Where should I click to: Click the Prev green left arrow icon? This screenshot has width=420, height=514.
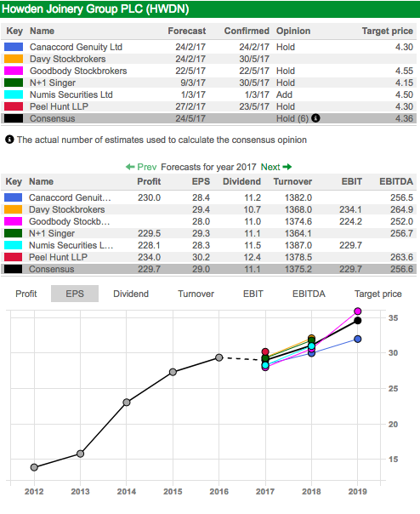tap(130, 167)
